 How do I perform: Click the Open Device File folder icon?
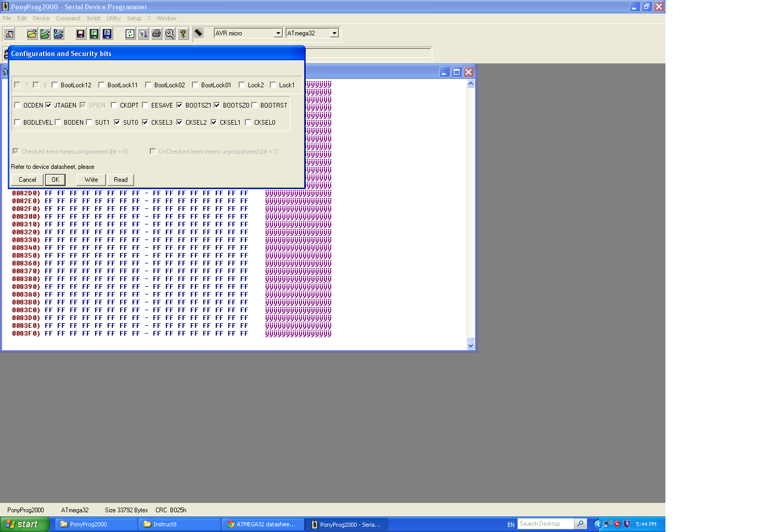[32, 34]
